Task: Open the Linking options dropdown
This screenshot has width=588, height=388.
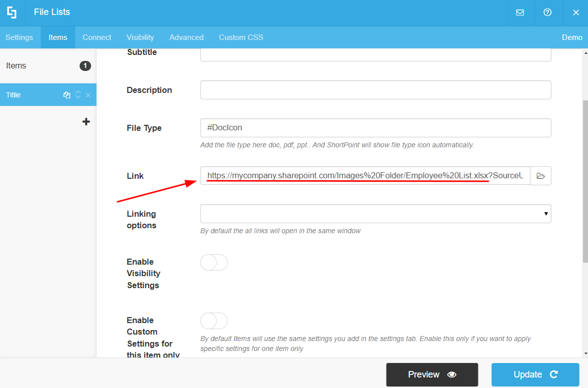Action: click(x=374, y=214)
